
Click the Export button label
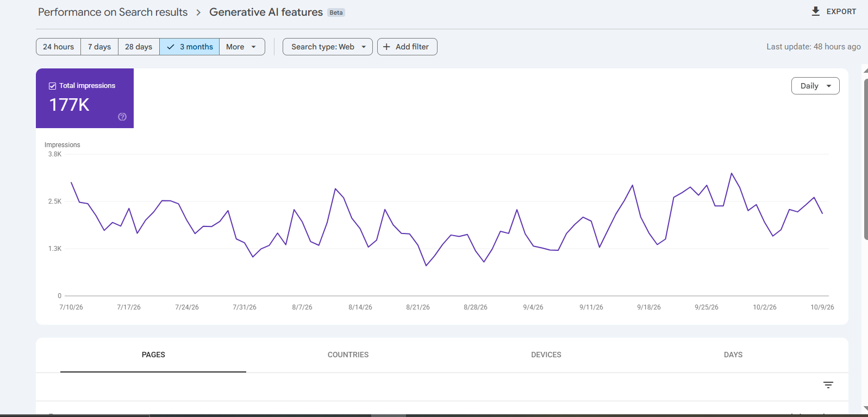(x=841, y=11)
